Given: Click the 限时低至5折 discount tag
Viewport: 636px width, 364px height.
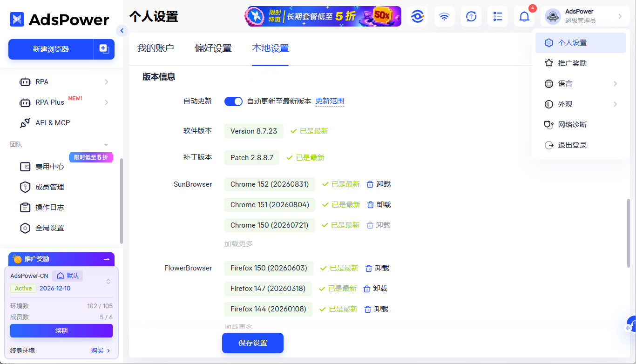Looking at the screenshot, I should [x=91, y=157].
